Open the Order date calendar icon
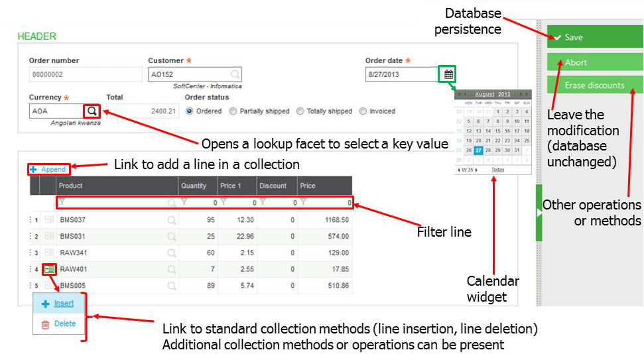Viewport: 644px width, 354px height. pos(448,74)
